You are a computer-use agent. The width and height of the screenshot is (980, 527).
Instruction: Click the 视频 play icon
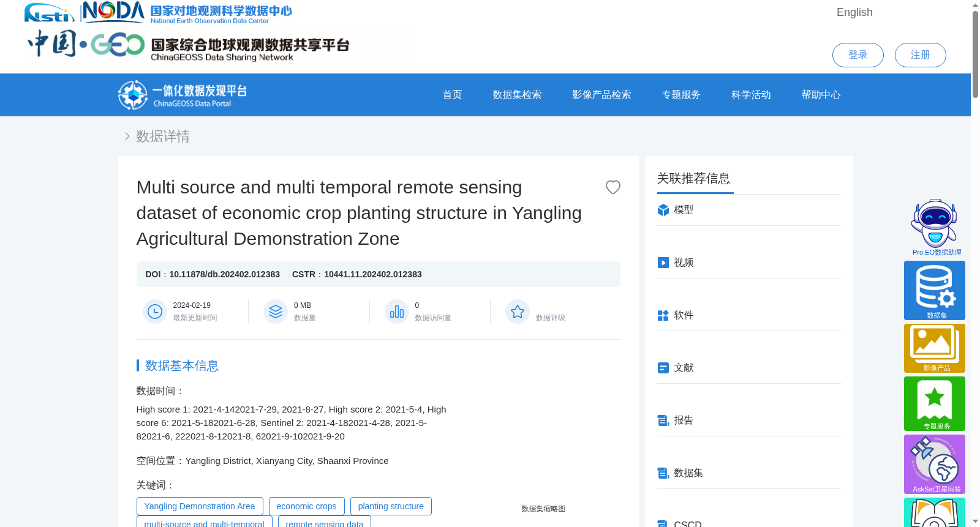pyautogui.click(x=663, y=263)
